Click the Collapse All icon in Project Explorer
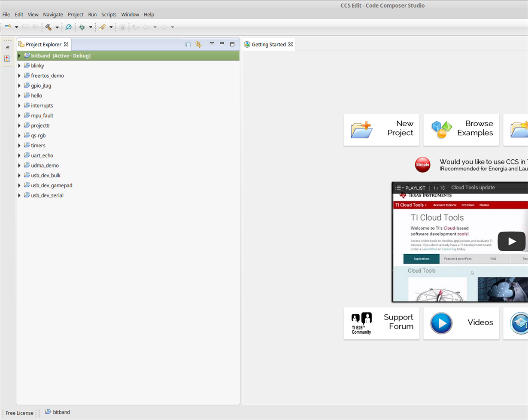Screen dimensions: 528x420 [188, 44]
